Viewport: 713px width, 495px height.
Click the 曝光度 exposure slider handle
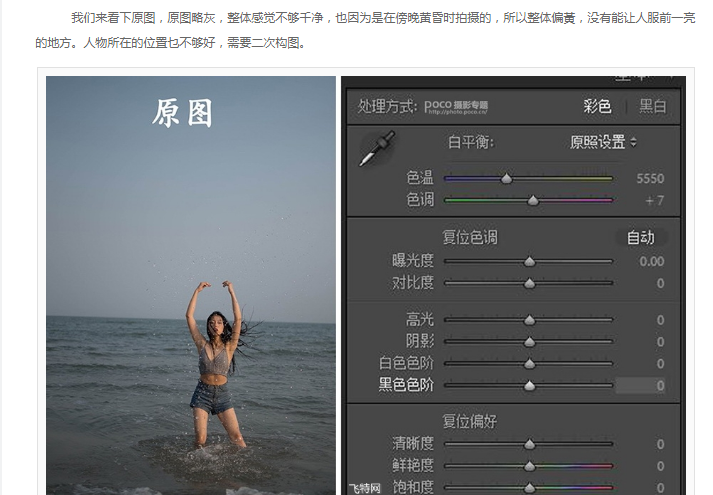click(x=529, y=261)
